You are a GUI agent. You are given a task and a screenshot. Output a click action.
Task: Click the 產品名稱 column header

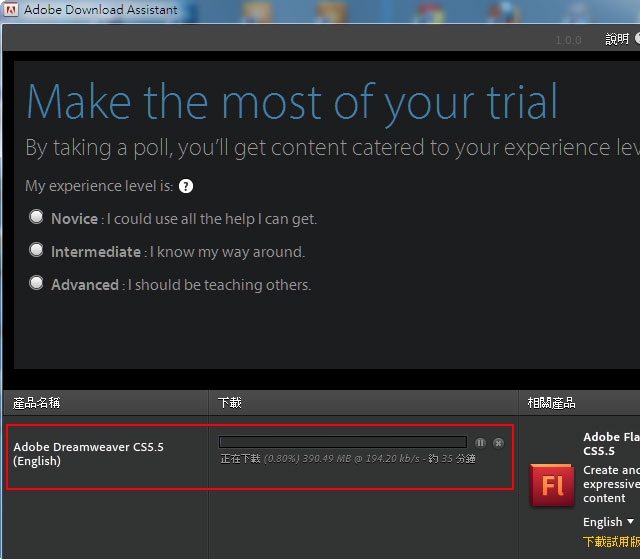tap(36, 403)
